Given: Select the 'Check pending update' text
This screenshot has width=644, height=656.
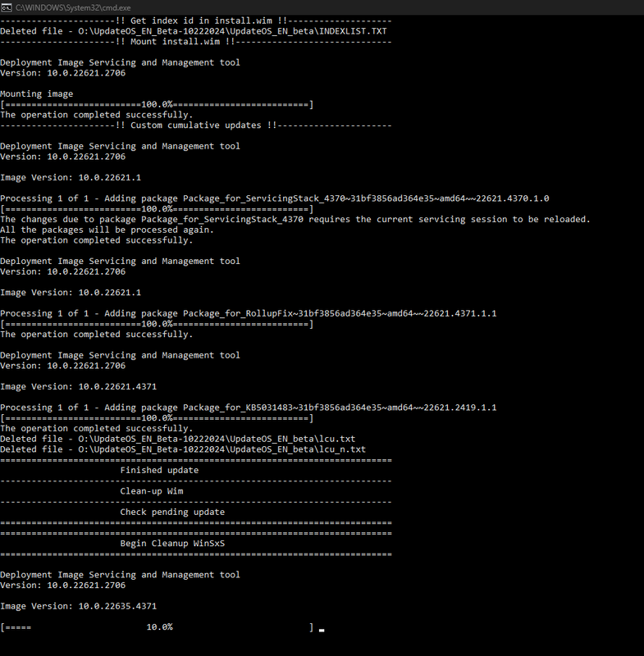Looking at the screenshot, I should coord(172,512).
